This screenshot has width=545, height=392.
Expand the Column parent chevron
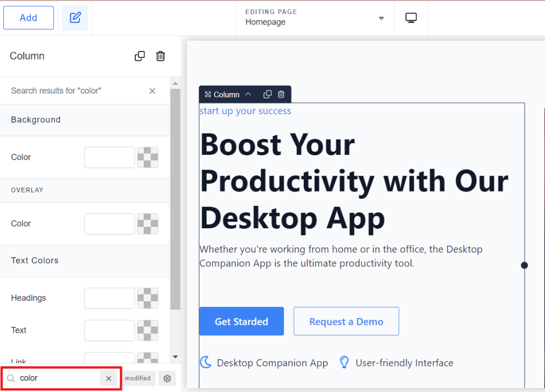coord(248,94)
